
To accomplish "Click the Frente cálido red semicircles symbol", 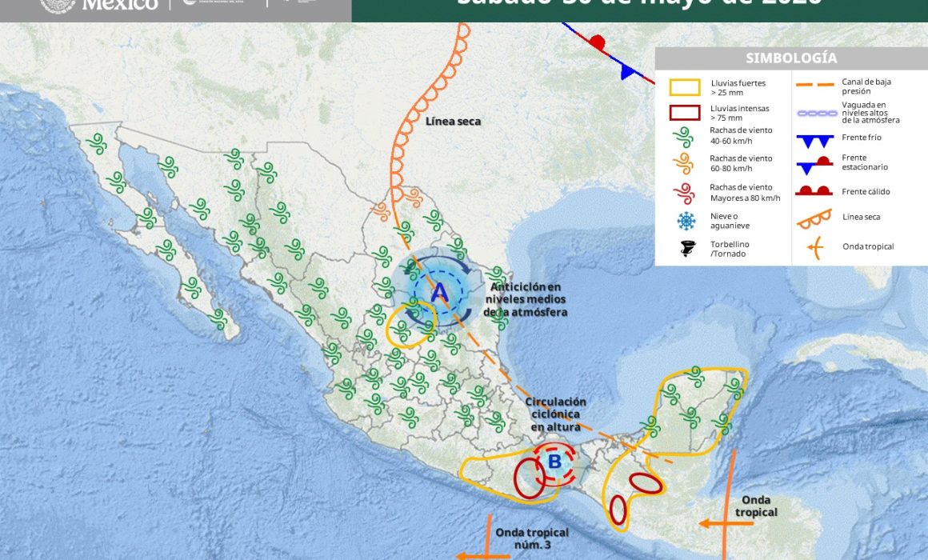I will 814,190.
